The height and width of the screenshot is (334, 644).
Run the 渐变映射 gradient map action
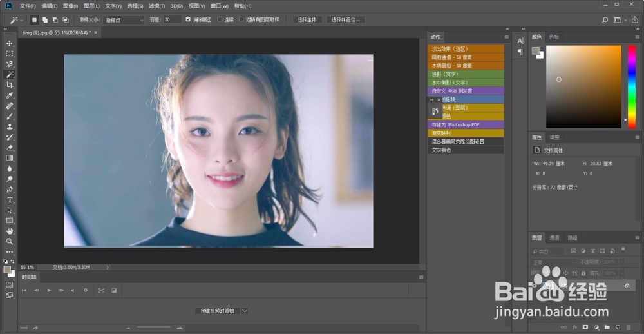pos(466,133)
